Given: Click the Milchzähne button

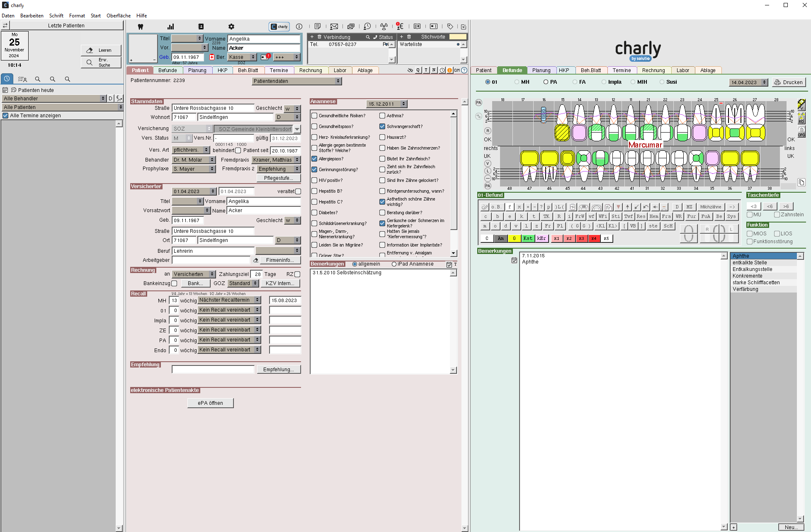Looking at the screenshot, I should coord(711,207).
